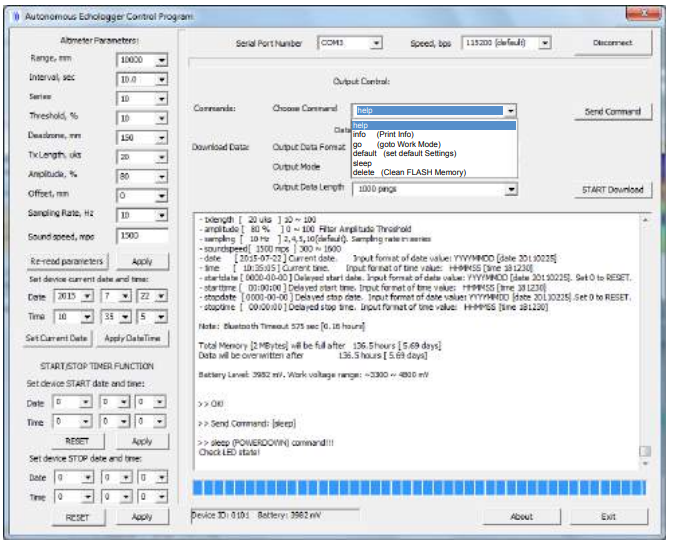Image resolution: width=676 pixels, height=548 pixels.
Task: Expand the Serial Port Number COM3 dropdown
Action: [376, 44]
